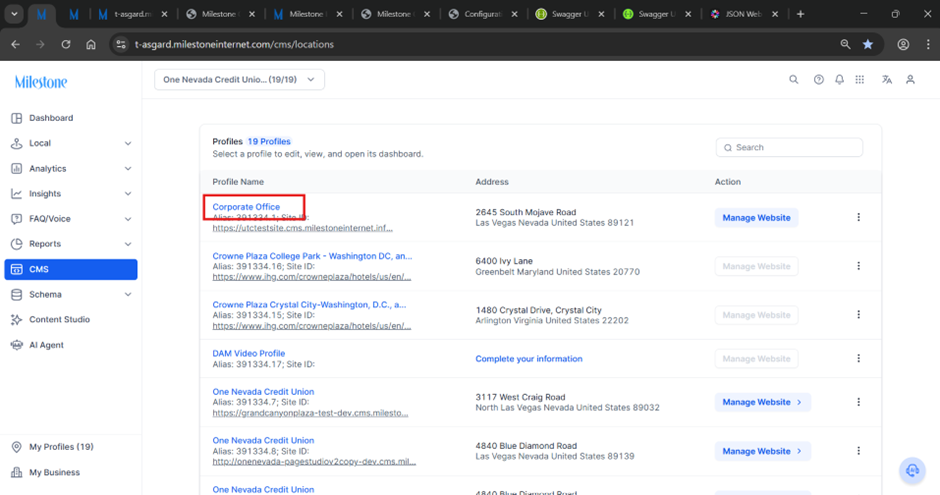
Task: Click the header search magnifier icon
Action: (x=794, y=79)
